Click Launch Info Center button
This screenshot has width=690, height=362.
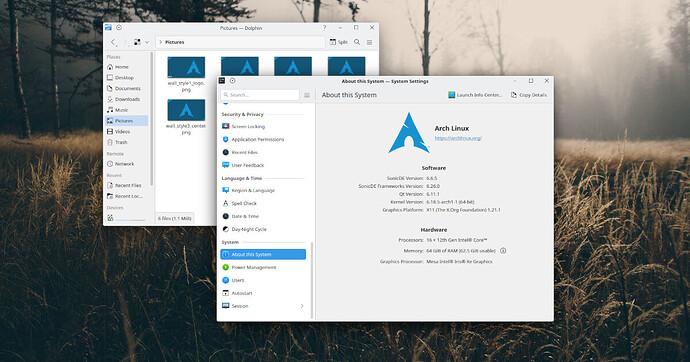coord(475,95)
